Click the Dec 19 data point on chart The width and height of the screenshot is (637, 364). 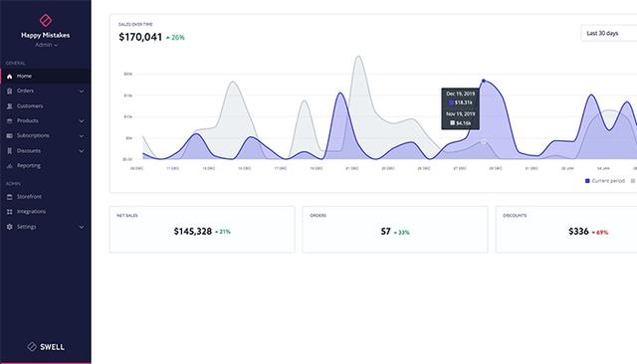(484, 81)
